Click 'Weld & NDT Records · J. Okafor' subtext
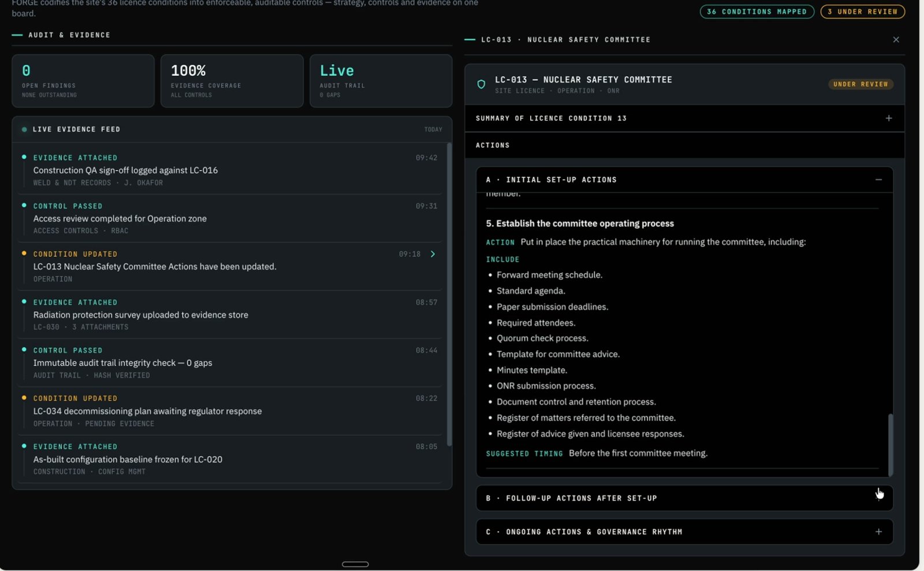The height and width of the screenshot is (571, 924). (98, 183)
